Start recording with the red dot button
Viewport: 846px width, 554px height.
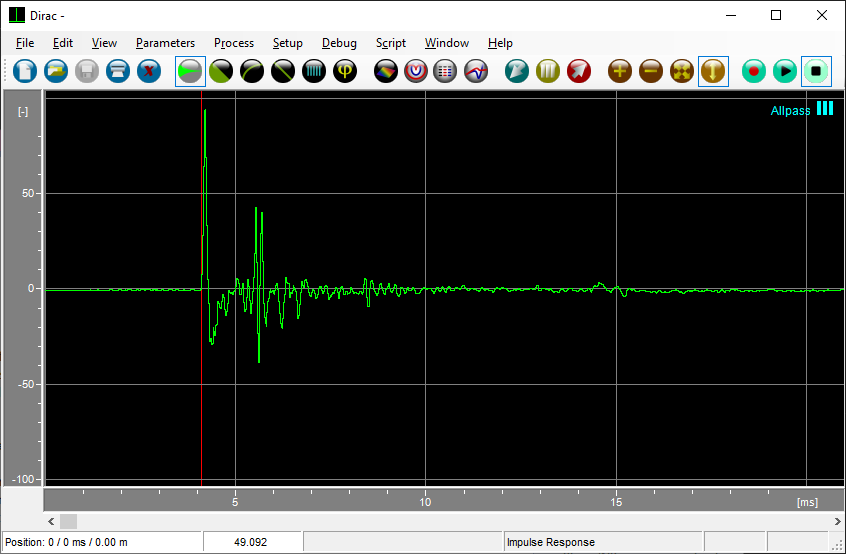[754, 71]
